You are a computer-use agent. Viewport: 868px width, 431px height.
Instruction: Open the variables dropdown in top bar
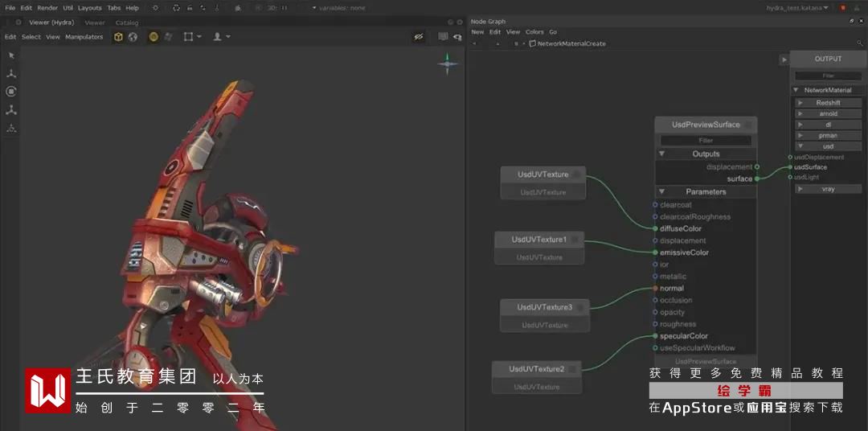click(339, 8)
